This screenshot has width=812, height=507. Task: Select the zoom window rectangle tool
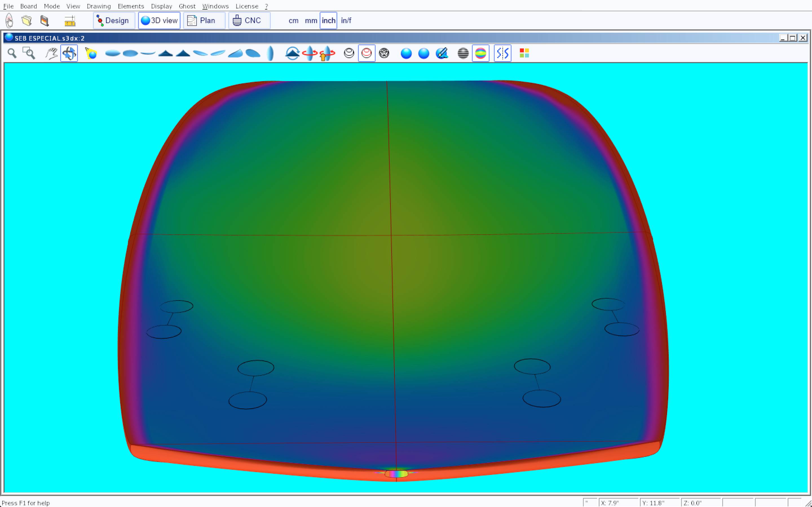29,53
